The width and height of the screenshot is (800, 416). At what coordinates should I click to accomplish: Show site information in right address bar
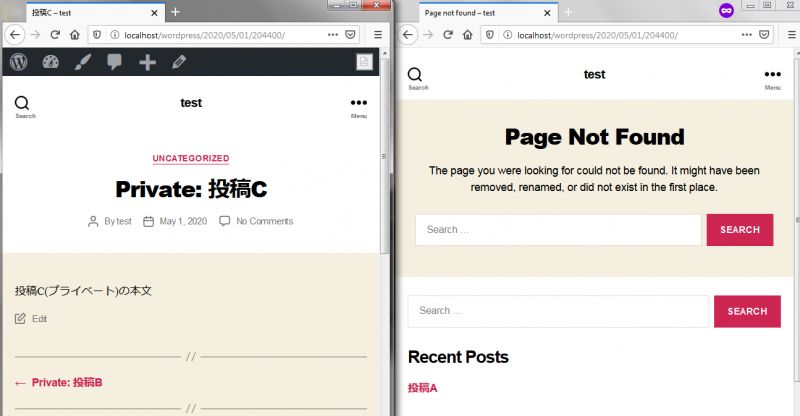[508, 35]
